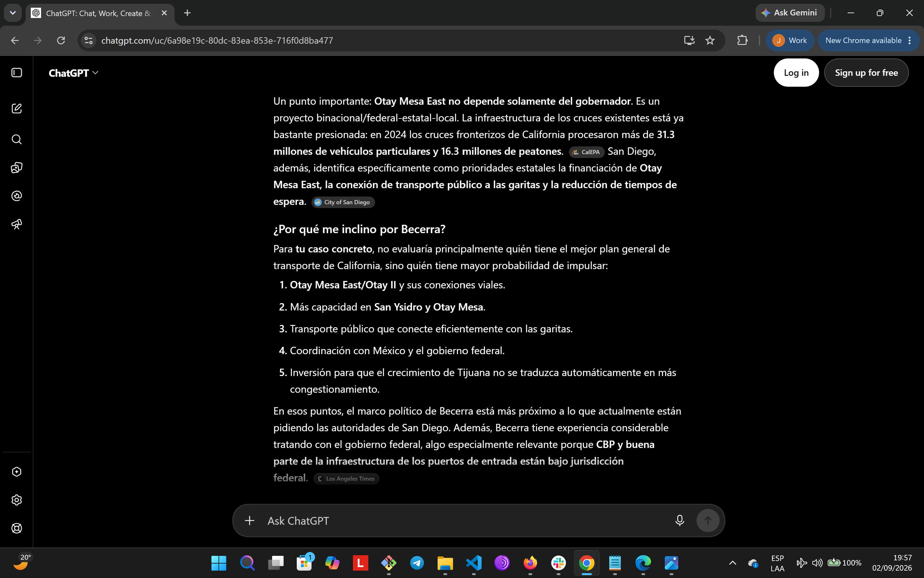Open the Los Angeles Times citation
The width and height of the screenshot is (924, 578).
346,478
